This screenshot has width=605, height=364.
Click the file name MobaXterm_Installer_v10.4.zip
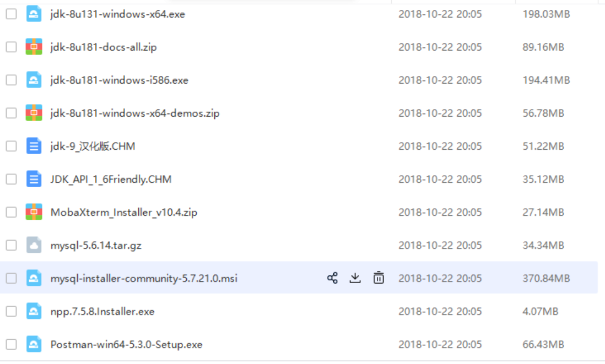click(124, 213)
